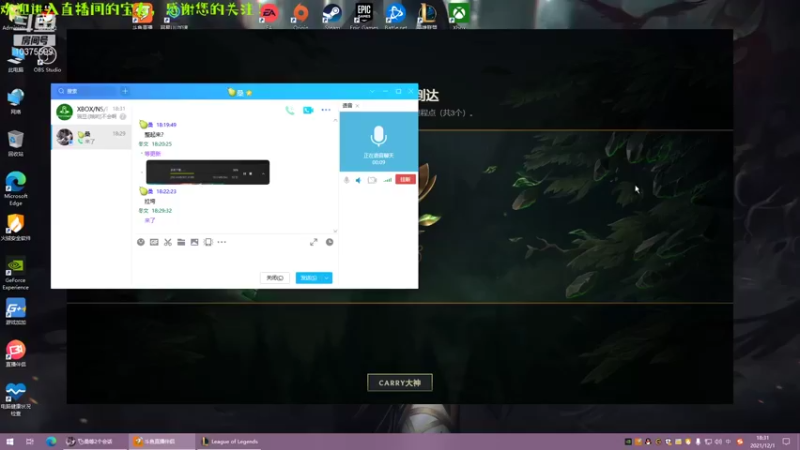Open Edge from the taskbar
The height and width of the screenshot is (450, 800).
pos(51,441)
